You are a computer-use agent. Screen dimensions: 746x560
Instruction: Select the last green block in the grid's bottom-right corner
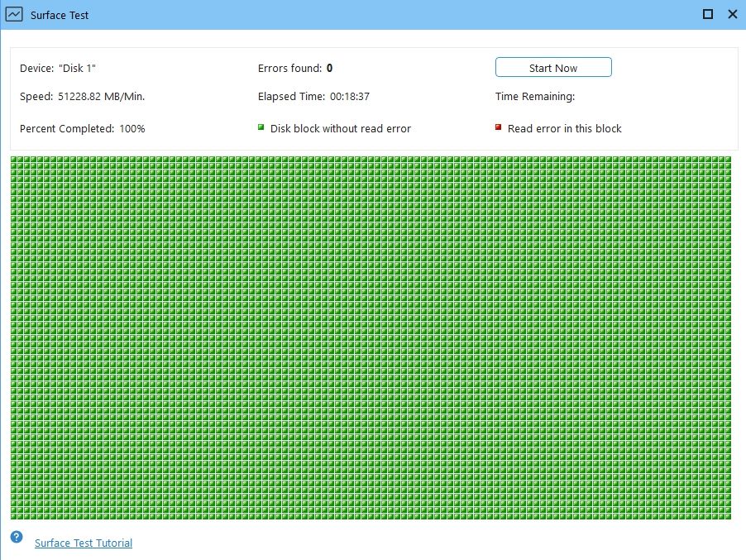point(728,516)
